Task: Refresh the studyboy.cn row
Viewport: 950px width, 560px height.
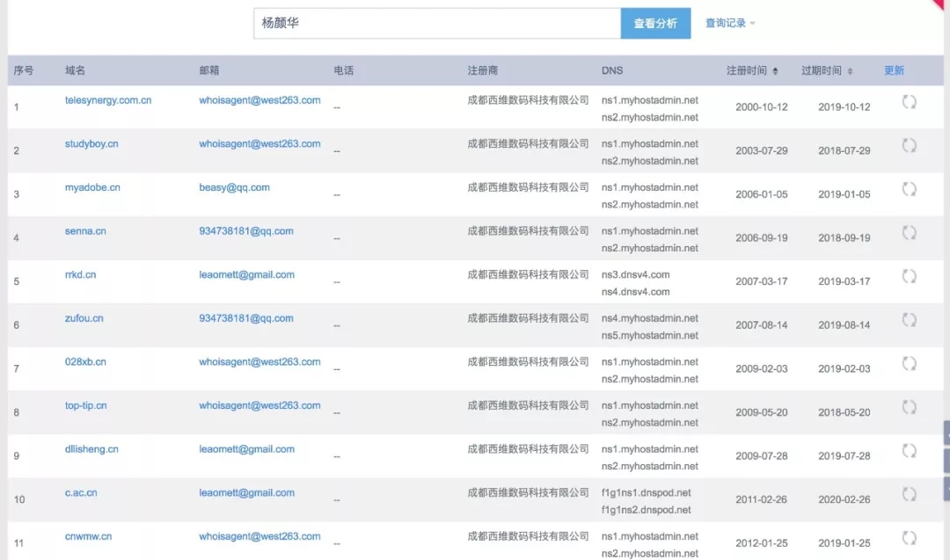Action: tap(909, 146)
